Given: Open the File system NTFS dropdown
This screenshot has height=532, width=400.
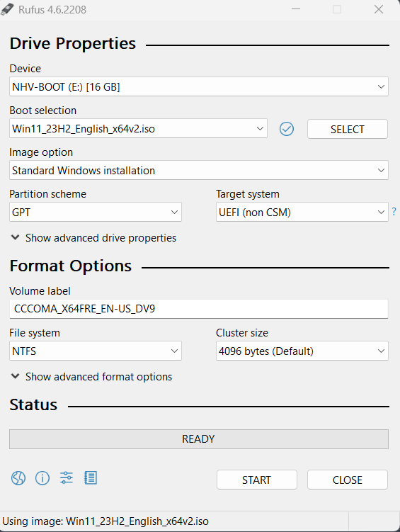Looking at the screenshot, I should pos(96,351).
